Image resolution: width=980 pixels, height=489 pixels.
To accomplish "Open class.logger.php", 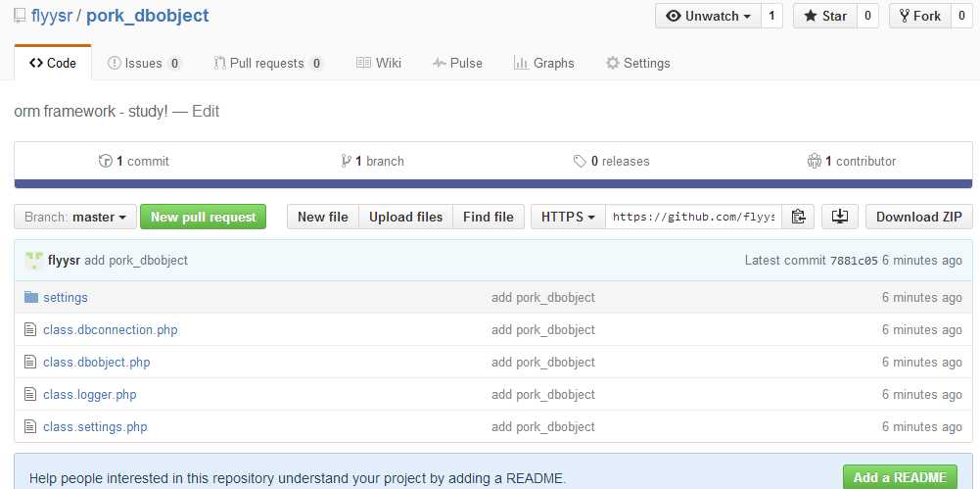I will [89, 395].
